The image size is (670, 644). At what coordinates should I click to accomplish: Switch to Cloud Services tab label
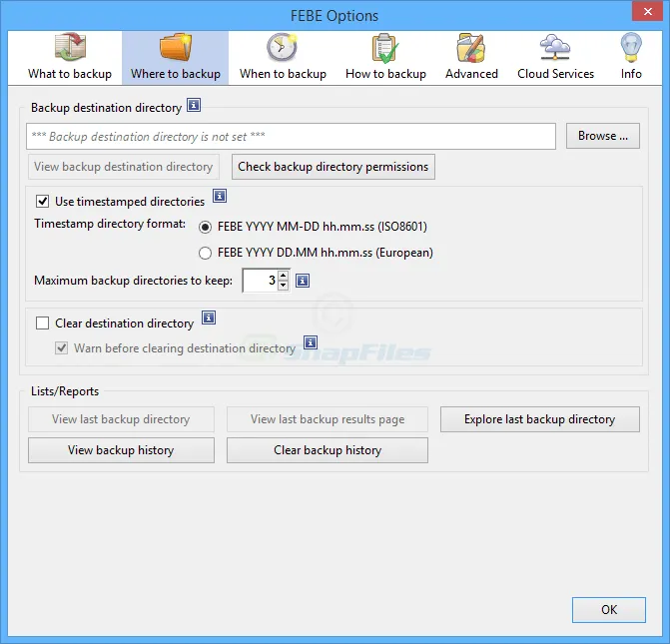coord(556,74)
